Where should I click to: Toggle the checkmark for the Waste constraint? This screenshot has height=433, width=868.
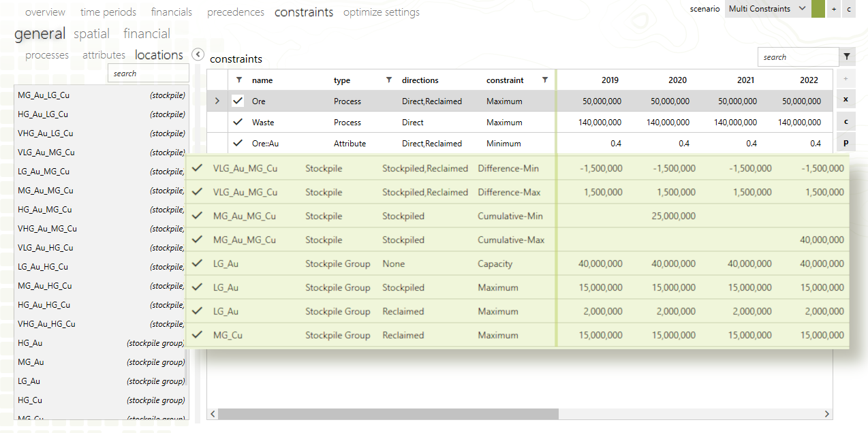click(238, 122)
